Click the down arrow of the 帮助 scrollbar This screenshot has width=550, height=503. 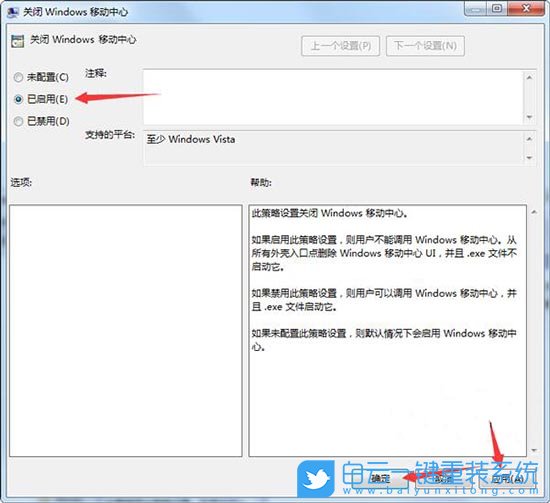534,450
